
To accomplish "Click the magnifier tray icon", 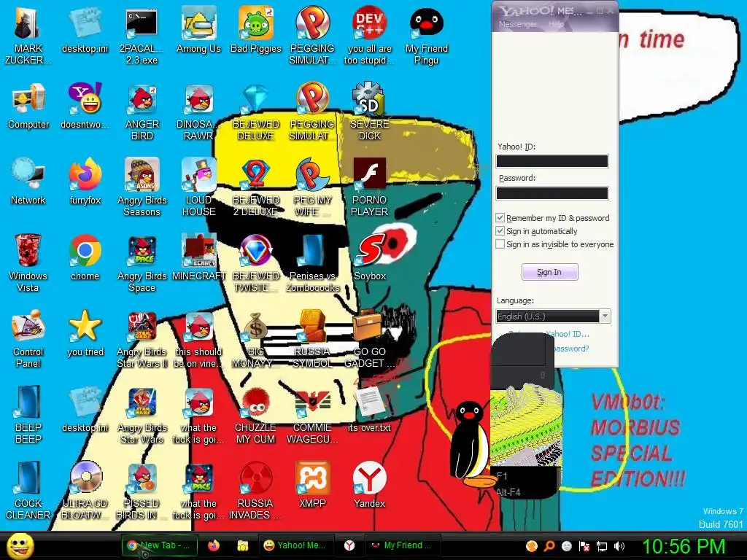I will pos(549,546).
